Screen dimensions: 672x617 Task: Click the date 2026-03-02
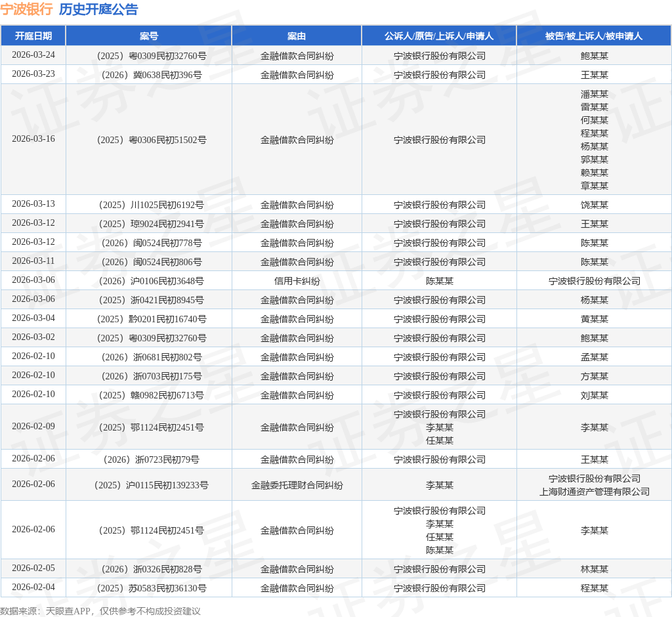click(33, 337)
